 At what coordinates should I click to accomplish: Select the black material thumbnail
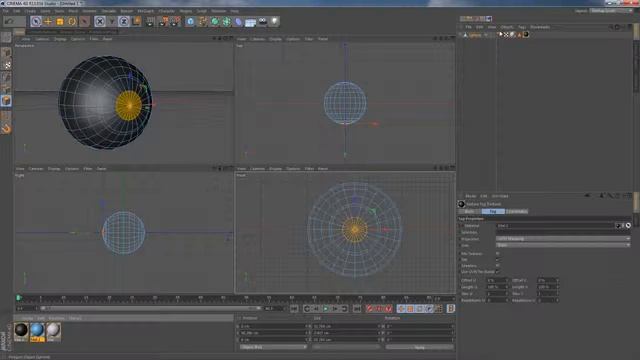pyautogui.click(x=21, y=331)
